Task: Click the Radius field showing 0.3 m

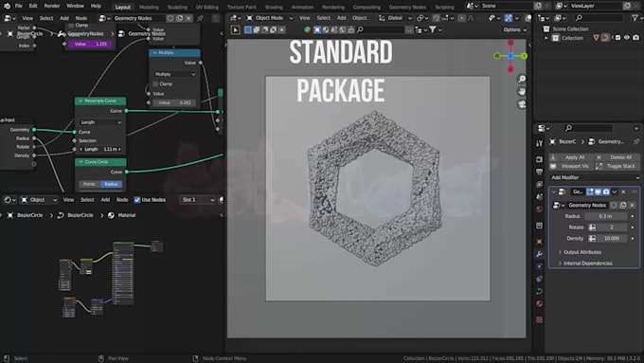Action: click(x=605, y=216)
